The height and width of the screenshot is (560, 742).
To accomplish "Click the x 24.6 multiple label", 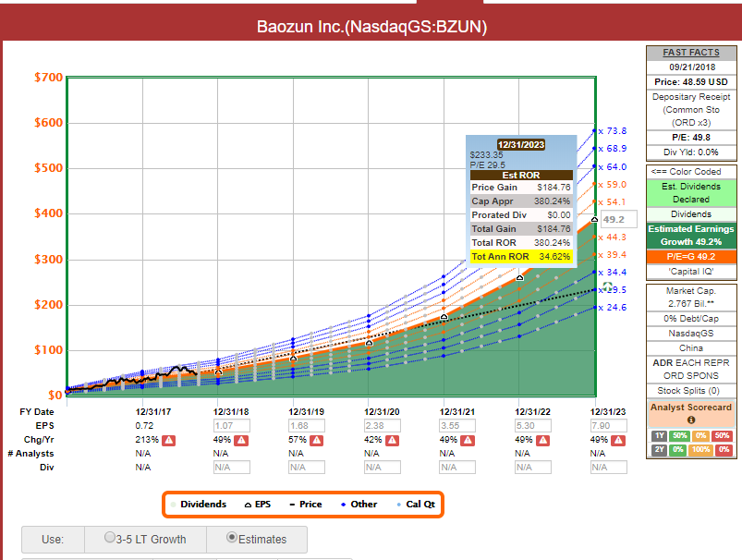I will click(613, 308).
